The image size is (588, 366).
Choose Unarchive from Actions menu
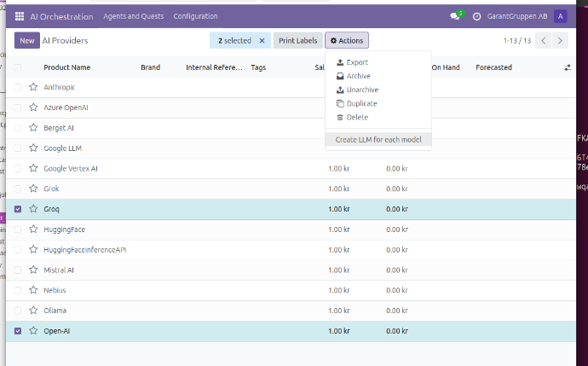[x=378, y=90]
